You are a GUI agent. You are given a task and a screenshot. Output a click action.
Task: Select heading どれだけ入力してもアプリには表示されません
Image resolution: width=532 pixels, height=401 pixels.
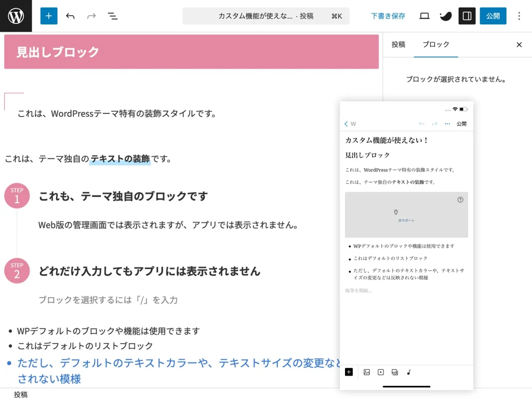(x=149, y=271)
